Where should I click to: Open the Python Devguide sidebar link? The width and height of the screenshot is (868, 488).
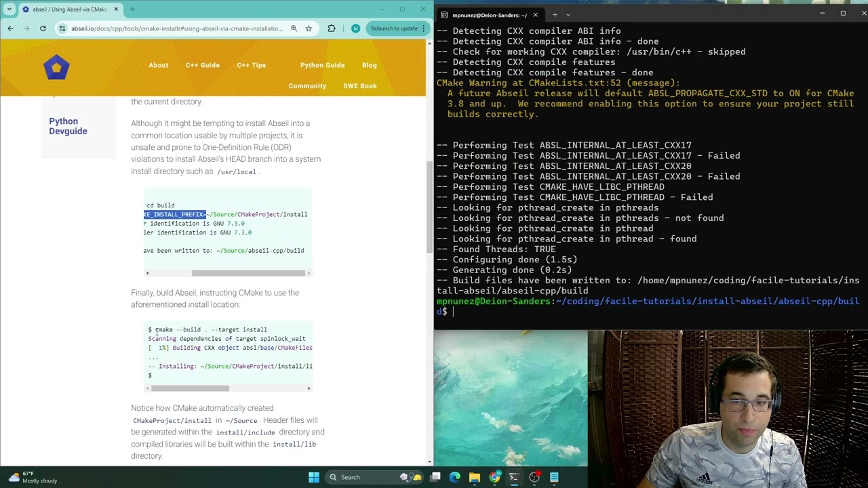coord(68,126)
